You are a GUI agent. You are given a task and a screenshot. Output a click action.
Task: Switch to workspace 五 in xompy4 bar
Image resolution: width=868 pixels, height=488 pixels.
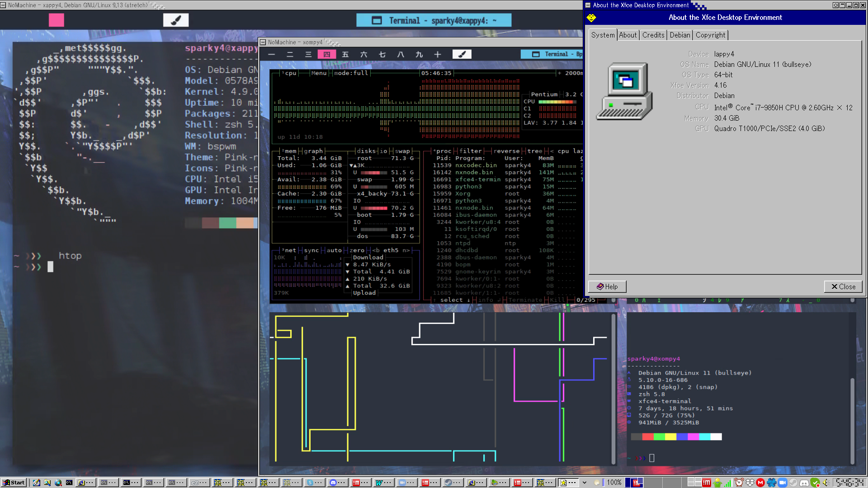tap(345, 54)
